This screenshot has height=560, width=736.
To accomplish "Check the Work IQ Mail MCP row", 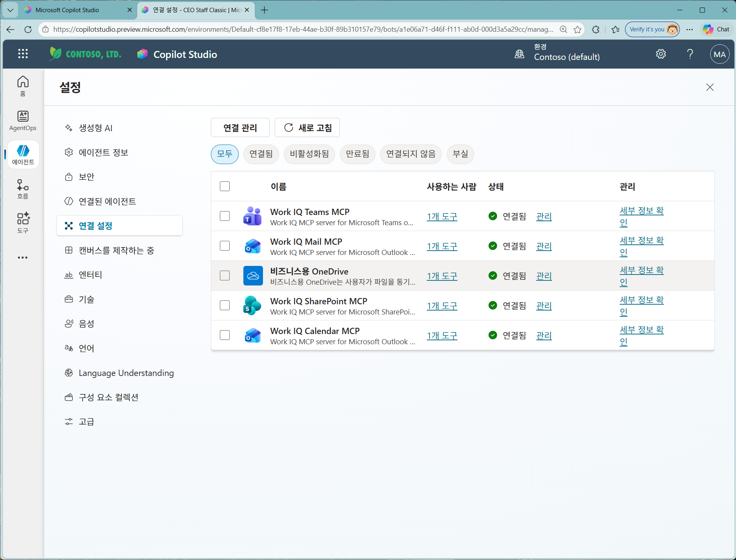I will click(x=225, y=246).
